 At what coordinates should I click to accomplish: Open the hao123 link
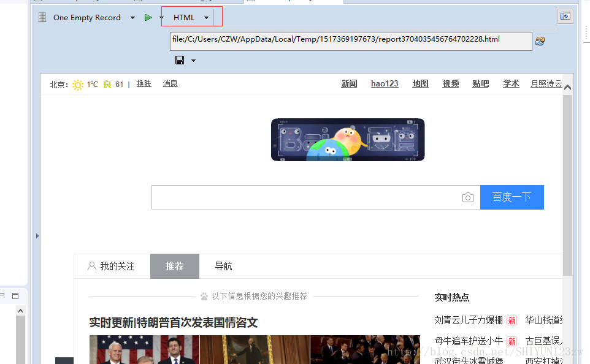[x=385, y=84]
